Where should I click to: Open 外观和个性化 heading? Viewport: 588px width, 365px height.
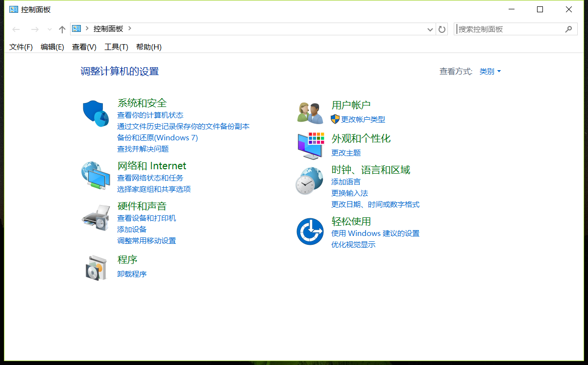tap(361, 139)
